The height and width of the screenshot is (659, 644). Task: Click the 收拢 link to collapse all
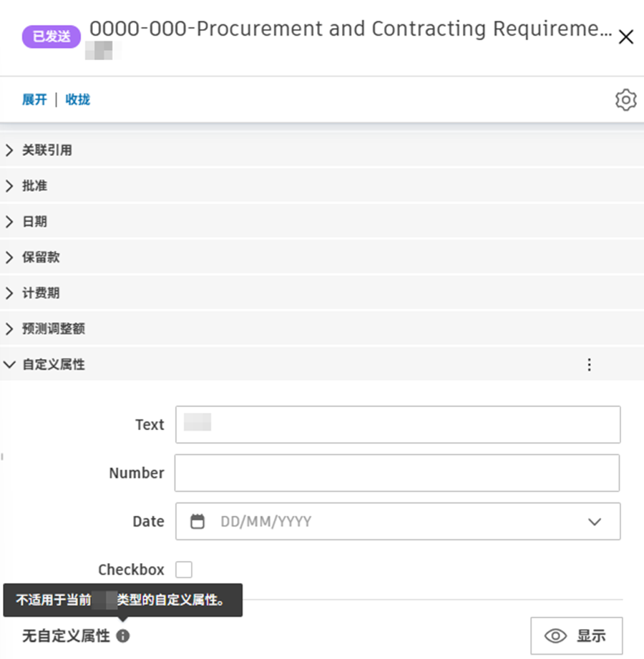[x=77, y=100]
